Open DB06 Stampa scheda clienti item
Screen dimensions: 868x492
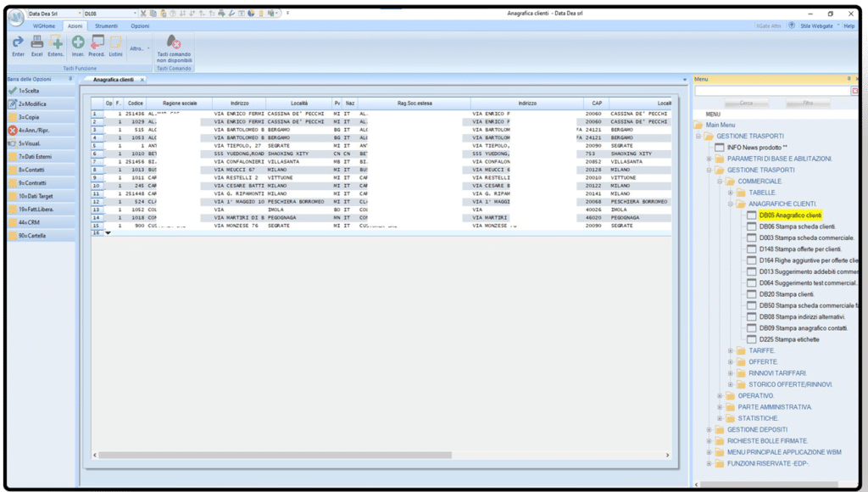[x=797, y=226]
